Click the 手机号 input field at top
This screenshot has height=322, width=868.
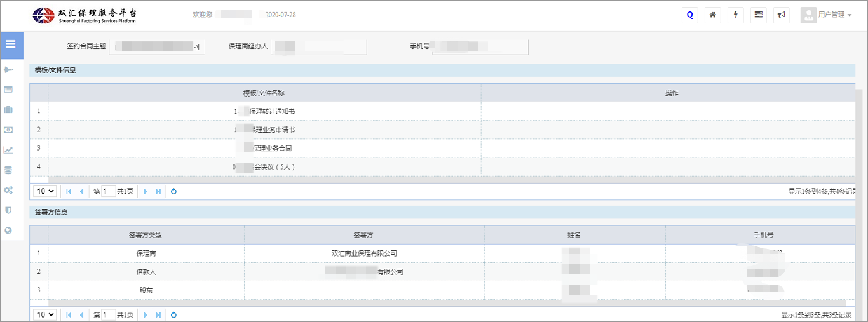click(x=480, y=47)
